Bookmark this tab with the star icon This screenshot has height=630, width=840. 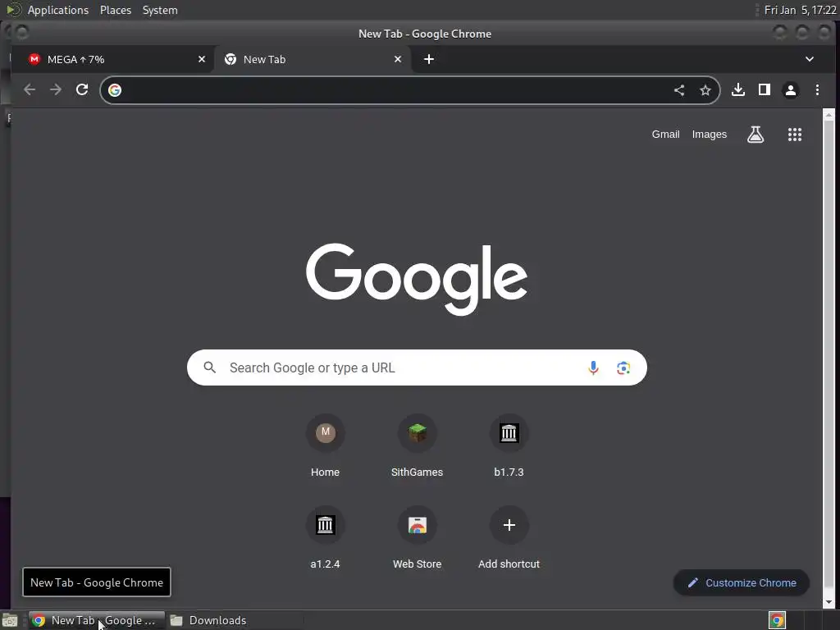click(x=705, y=90)
